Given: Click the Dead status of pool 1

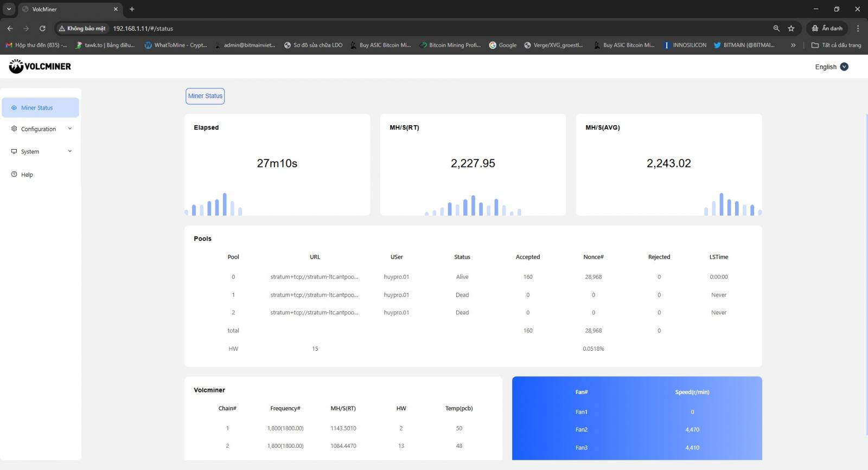Looking at the screenshot, I should (462, 295).
